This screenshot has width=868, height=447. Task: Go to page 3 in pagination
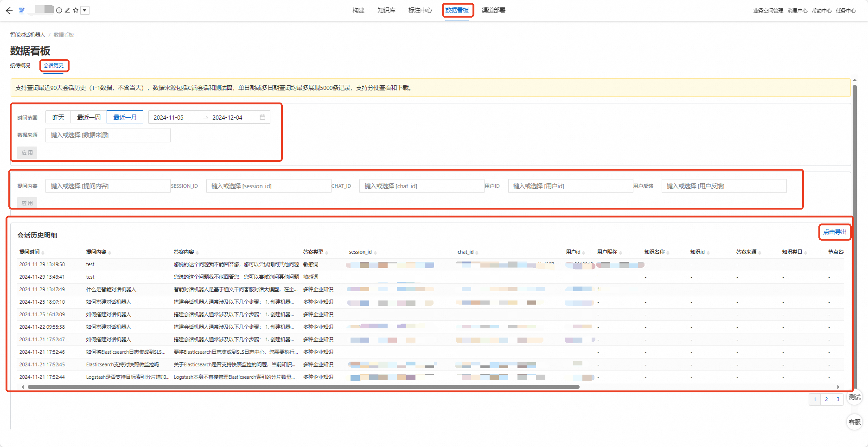click(838, 399)
